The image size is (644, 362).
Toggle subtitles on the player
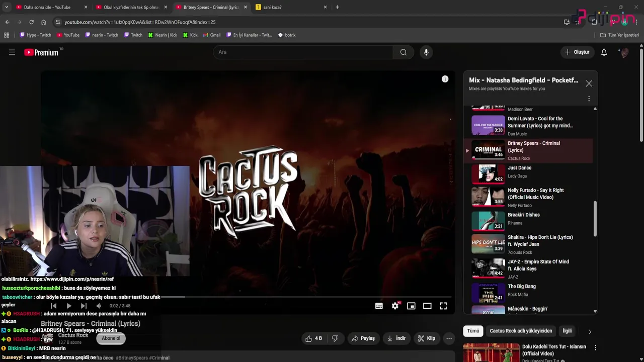(x=379, y=306)
